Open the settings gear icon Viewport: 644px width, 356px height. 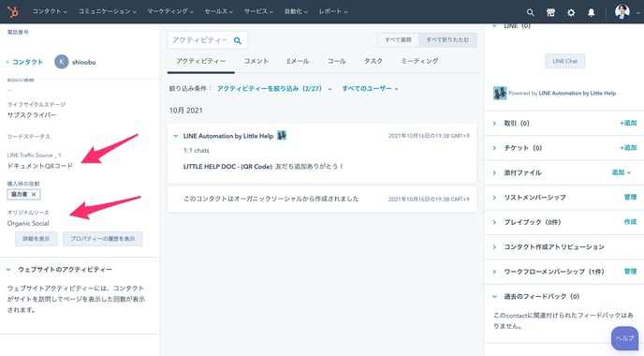pyautogui.click(x=571, y=12)
